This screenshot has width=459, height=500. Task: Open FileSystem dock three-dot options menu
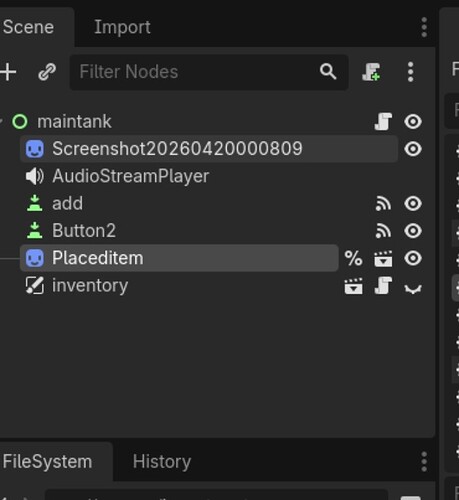pyautogui.click(x=424, y=462)
